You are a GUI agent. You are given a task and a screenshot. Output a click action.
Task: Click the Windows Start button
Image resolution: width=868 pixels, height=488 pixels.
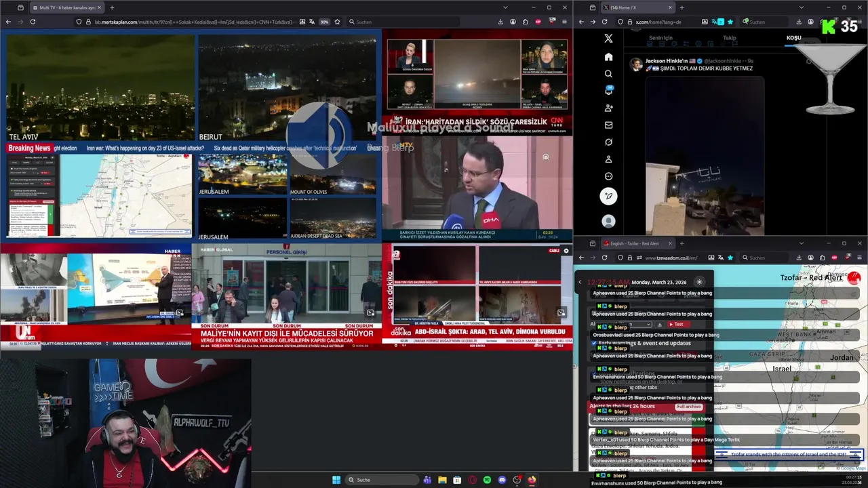(x=336, y=480)
